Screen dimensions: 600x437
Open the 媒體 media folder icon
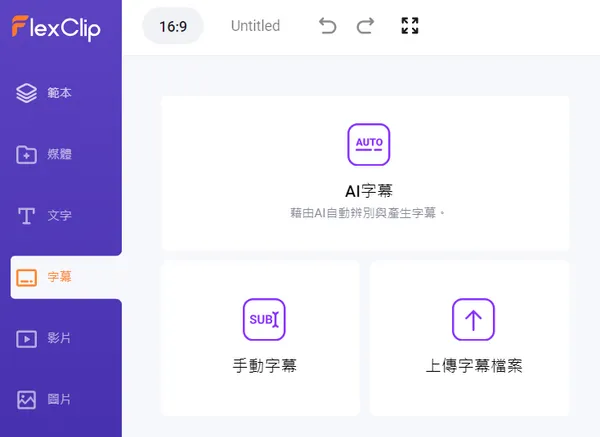click(26, 155)
